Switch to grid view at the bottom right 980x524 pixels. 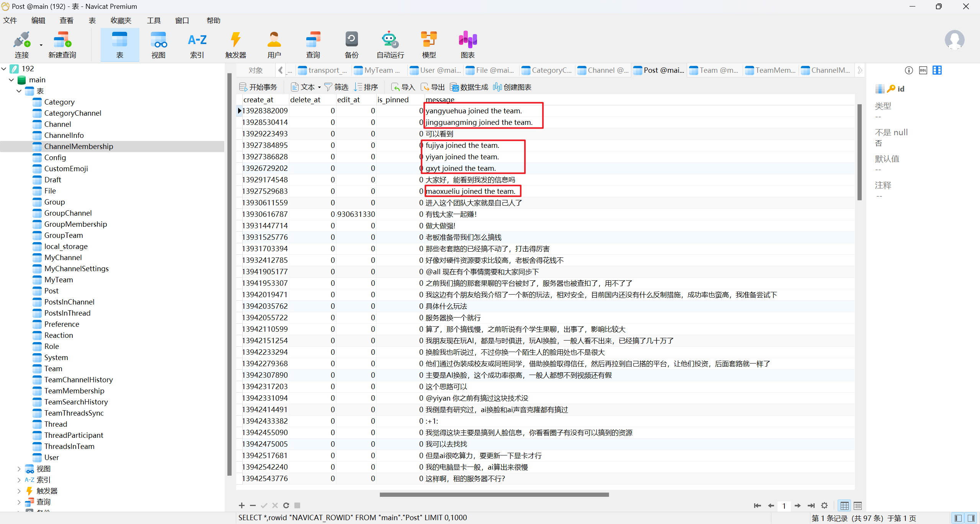pos(844,506)
